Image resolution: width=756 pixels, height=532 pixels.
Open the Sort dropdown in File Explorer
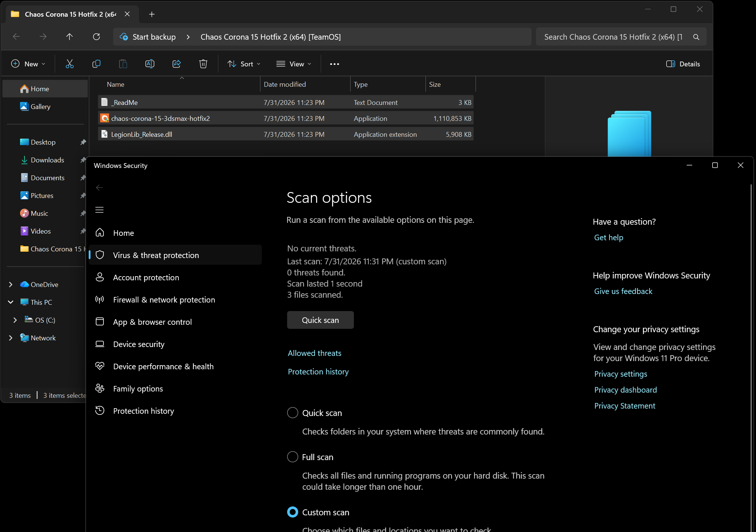point(244,64)
